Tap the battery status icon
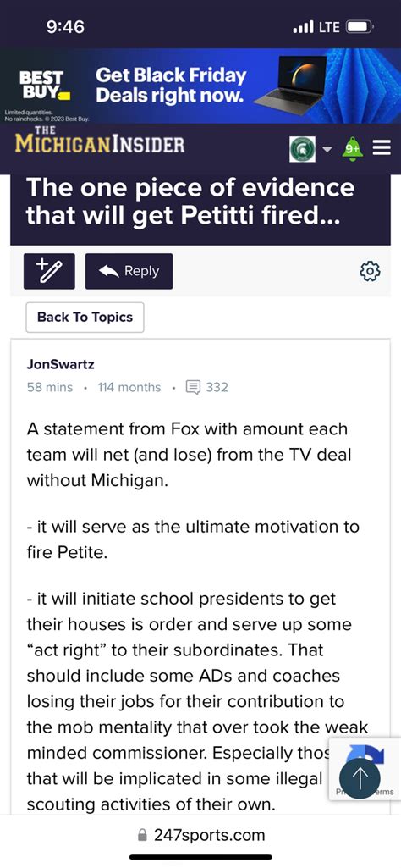The height and width of the screenshot is (868, 401). click(360, 26)
